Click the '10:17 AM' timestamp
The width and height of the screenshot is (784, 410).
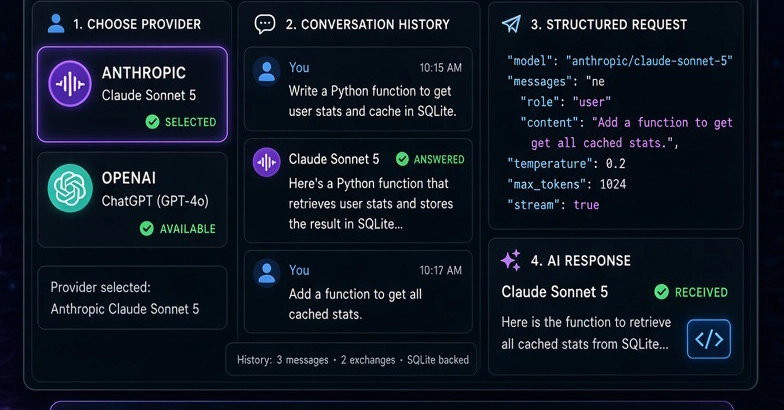[x=440, y=270]
